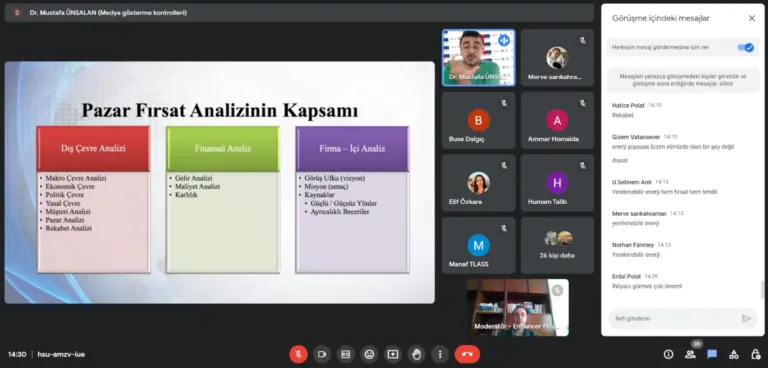The width and height of the screenshot is (768, 368).
Task: Click Gizem Vatansever's message about enerji piyasası
Action: (673, 147)
